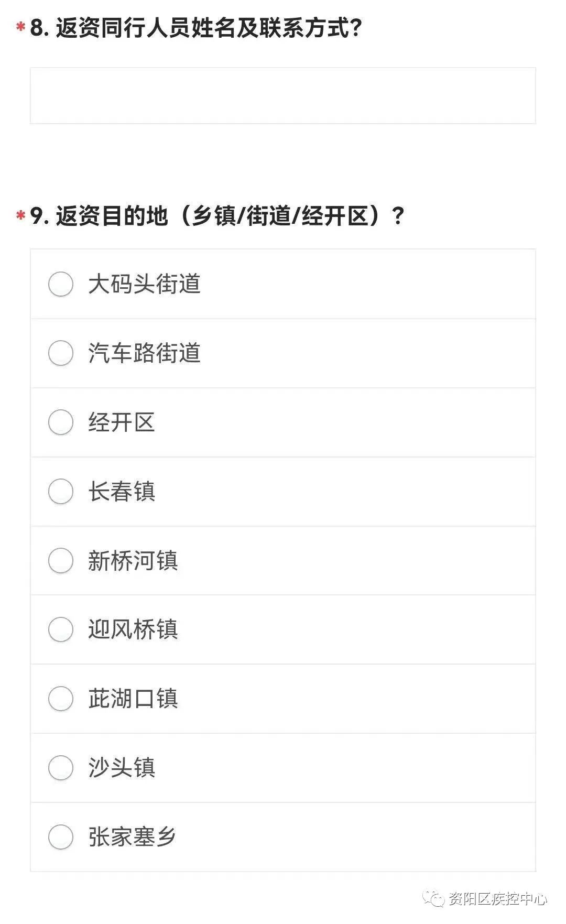The width and height of the screenshot is (566, 924).
Task: Pick the 长春镇 radio button
Action: point(61,492)
